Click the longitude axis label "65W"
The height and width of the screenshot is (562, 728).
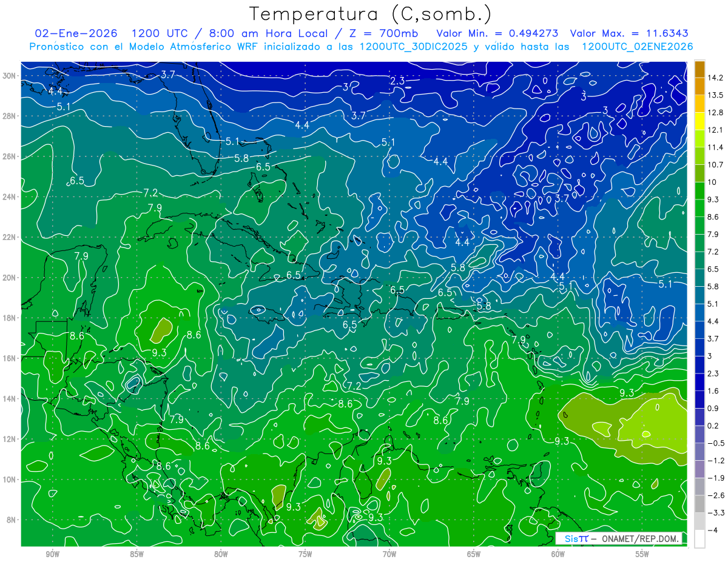pos(474,554)
